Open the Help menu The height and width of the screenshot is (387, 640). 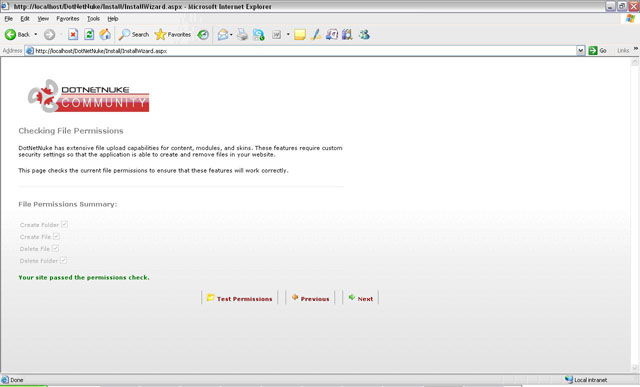tap(113, 19)
